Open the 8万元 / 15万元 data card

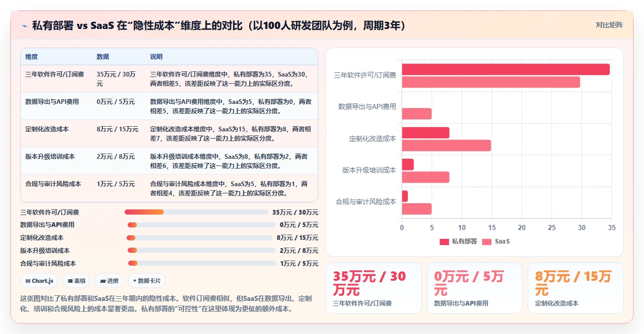(x=575, y=288)
